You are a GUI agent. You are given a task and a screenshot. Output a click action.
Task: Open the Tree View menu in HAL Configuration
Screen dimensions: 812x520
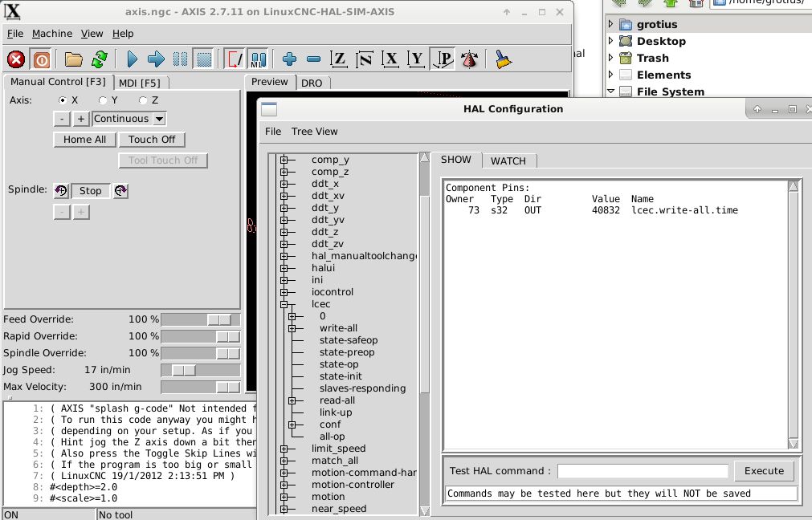coord(314,132)
